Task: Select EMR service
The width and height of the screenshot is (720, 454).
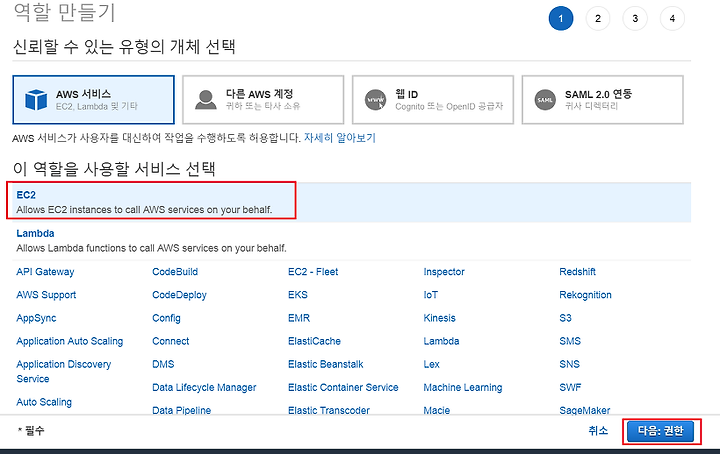Action: point(299,318)
